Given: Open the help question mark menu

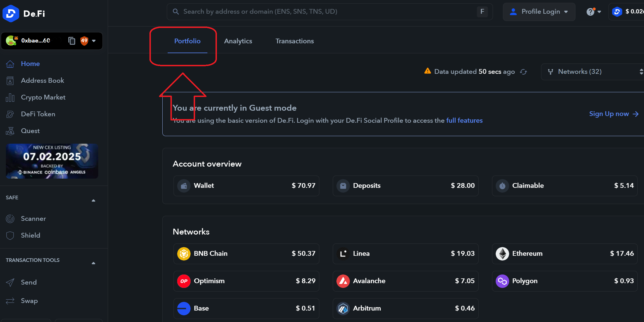Looking at the screenshot, I should (x=594, y=12).
